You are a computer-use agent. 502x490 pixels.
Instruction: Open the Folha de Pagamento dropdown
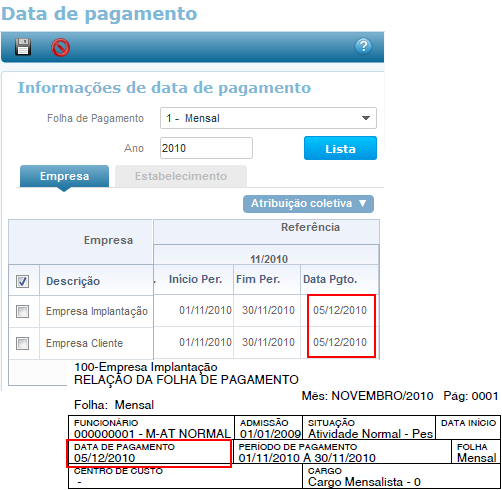click(x=268, y=118)
